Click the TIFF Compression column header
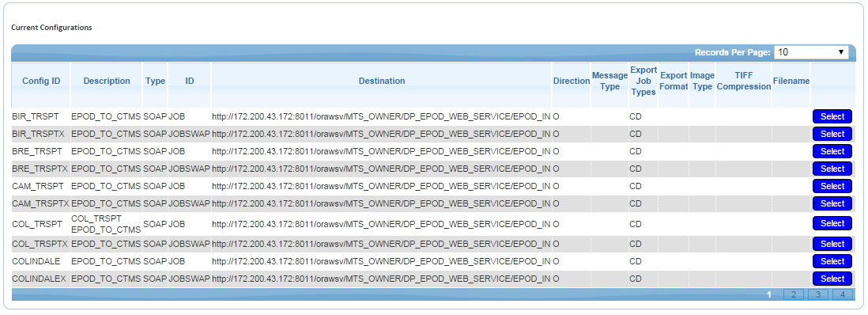868x315 pixels. pyautogui.click(x=744, y=81)
